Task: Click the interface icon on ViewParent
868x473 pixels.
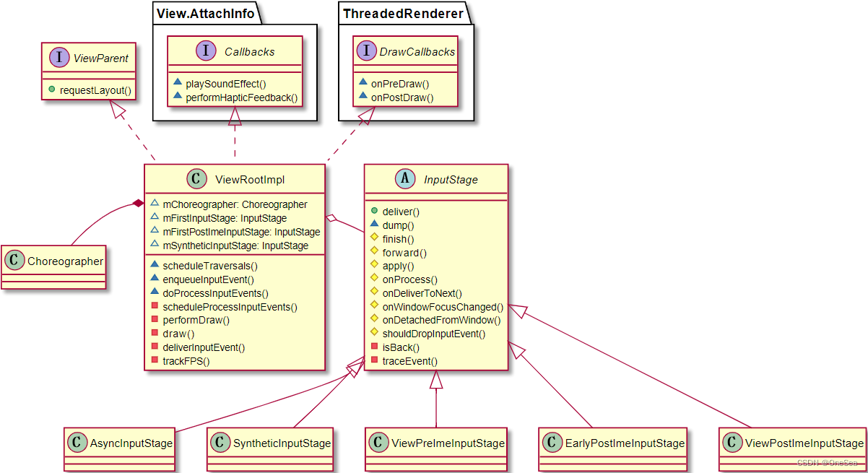Action: coord(59,58)
